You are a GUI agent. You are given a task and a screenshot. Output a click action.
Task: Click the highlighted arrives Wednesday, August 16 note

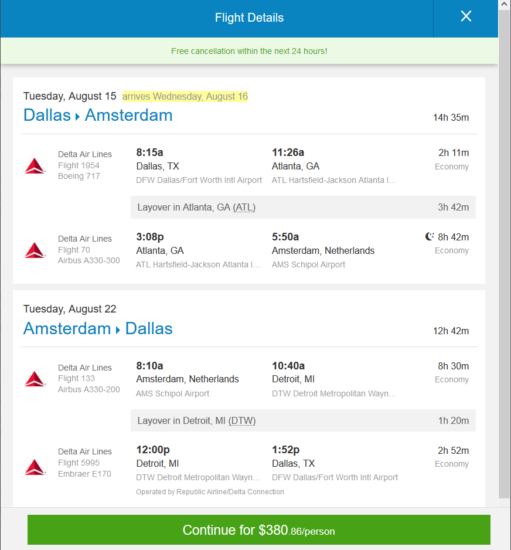pos(185,96)
